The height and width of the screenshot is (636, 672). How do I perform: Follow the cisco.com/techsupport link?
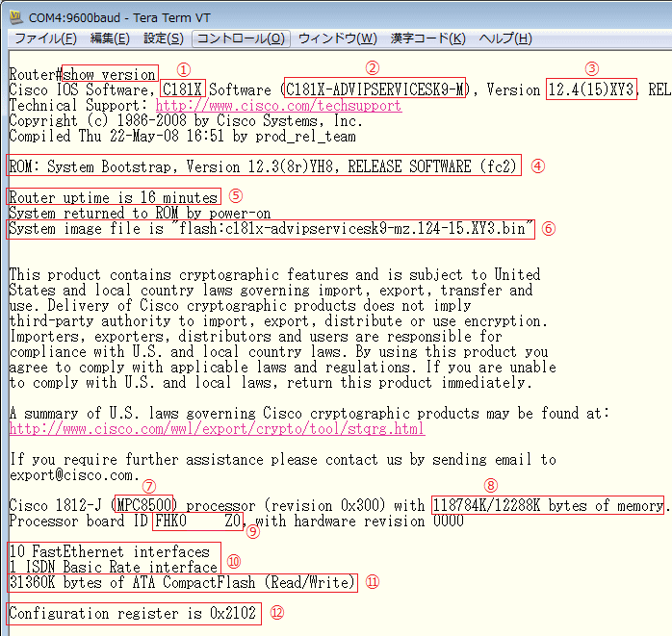click(278, 105)
